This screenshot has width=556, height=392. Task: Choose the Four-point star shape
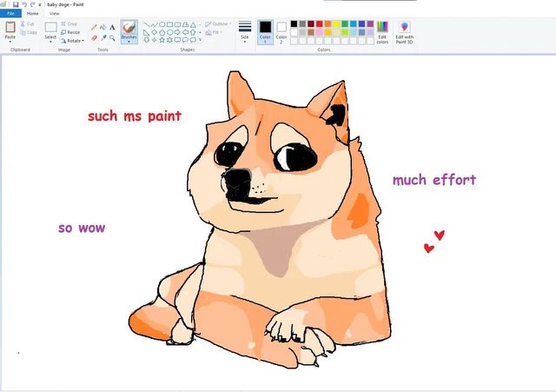coord(154,40)
